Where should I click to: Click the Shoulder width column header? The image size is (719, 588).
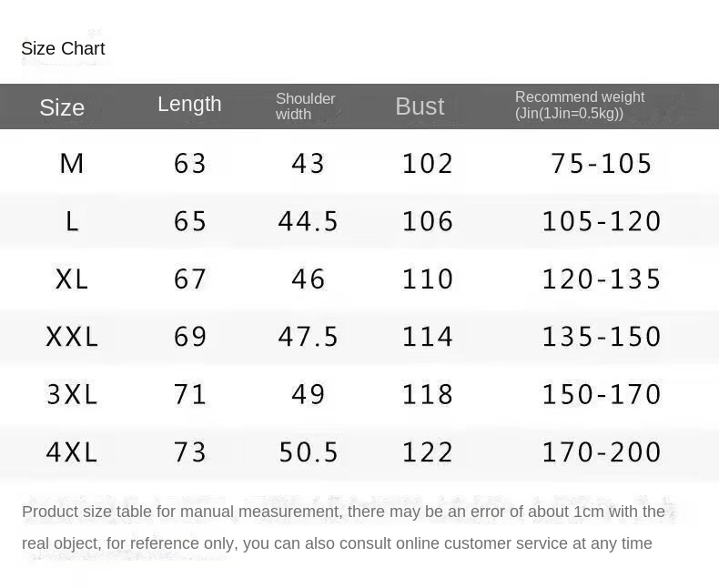[306, 106]
